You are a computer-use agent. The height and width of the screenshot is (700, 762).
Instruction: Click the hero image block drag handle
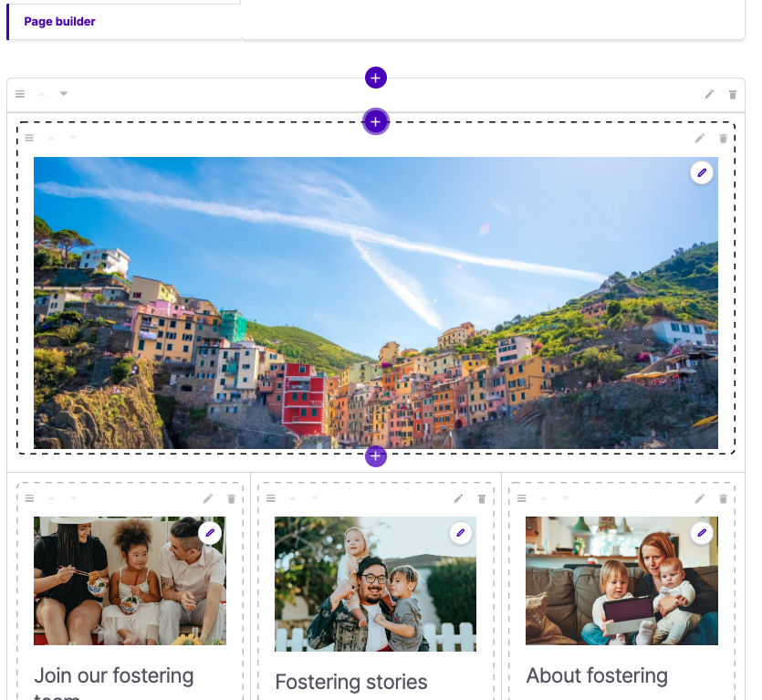coord(29,138)
